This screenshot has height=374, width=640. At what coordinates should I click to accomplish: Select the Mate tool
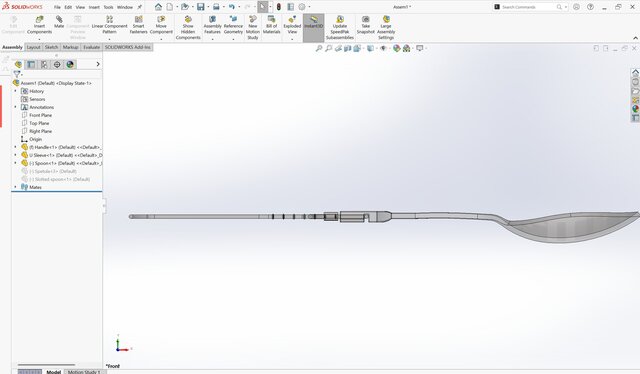point(59,22)
